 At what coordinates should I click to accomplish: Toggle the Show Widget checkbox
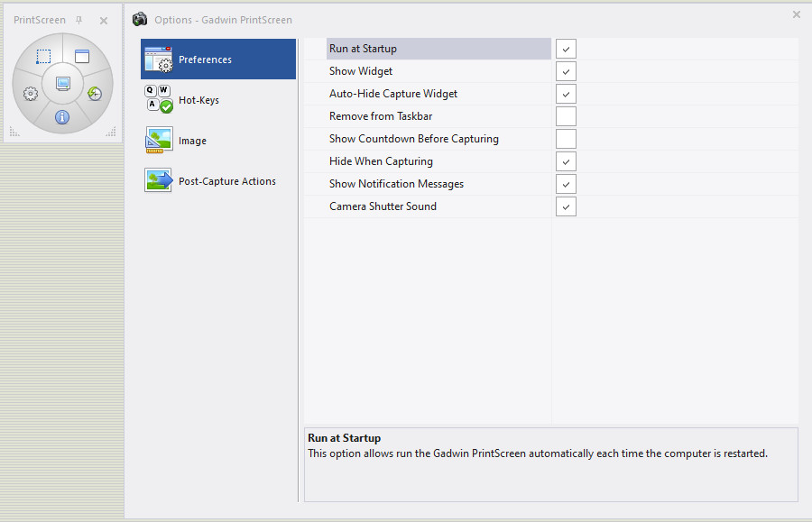566,71
